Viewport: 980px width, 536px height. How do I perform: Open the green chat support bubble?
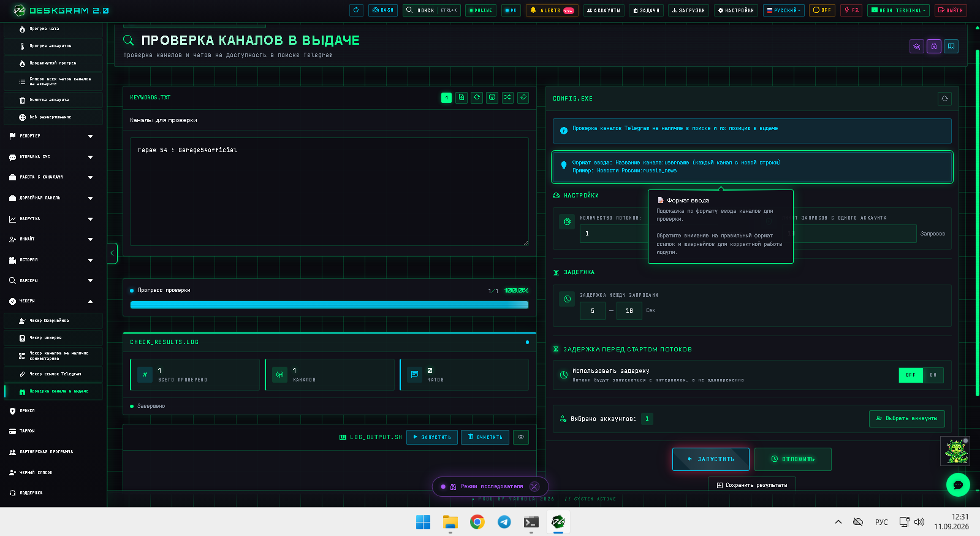pyautogui.click(x=958, y=484)
